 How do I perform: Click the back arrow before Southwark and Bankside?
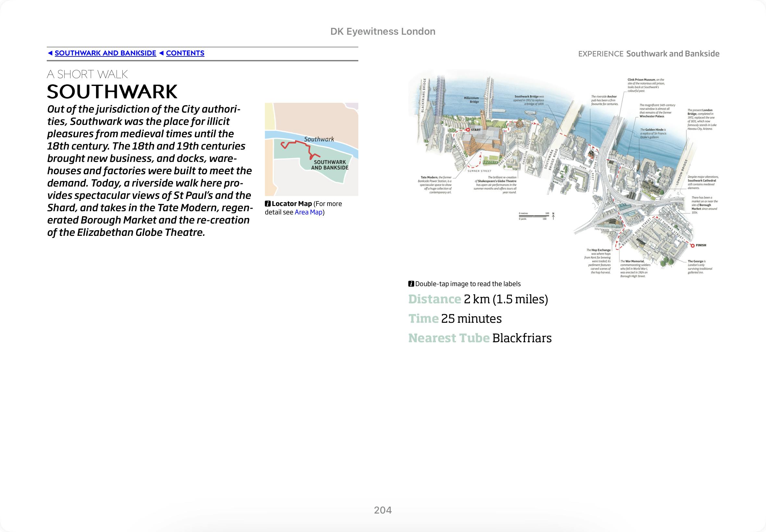[x=50, y=53]
